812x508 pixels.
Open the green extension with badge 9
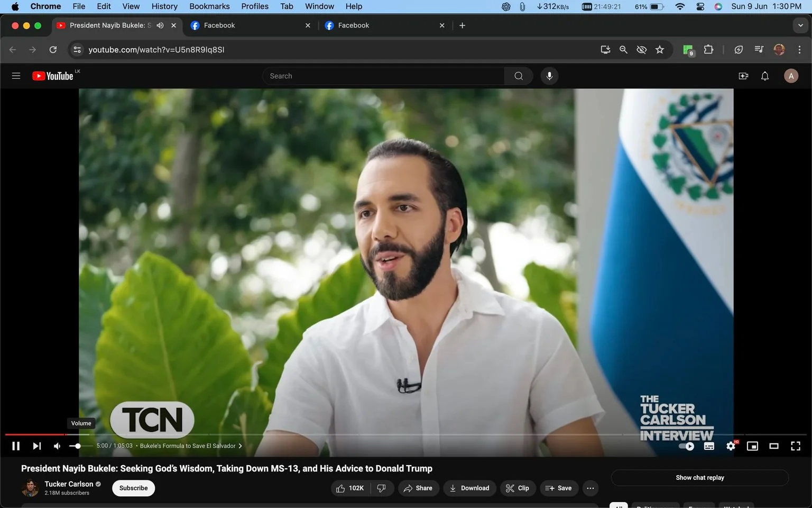688,50
